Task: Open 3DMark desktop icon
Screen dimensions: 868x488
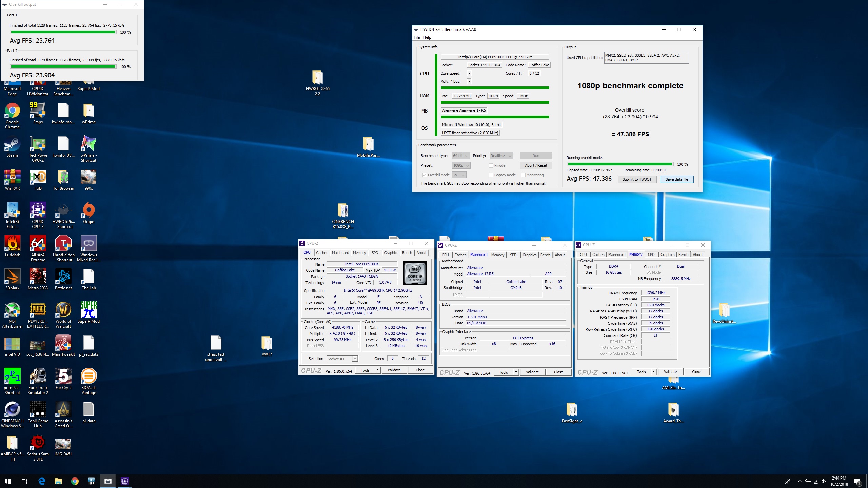Action: [13, 280]
